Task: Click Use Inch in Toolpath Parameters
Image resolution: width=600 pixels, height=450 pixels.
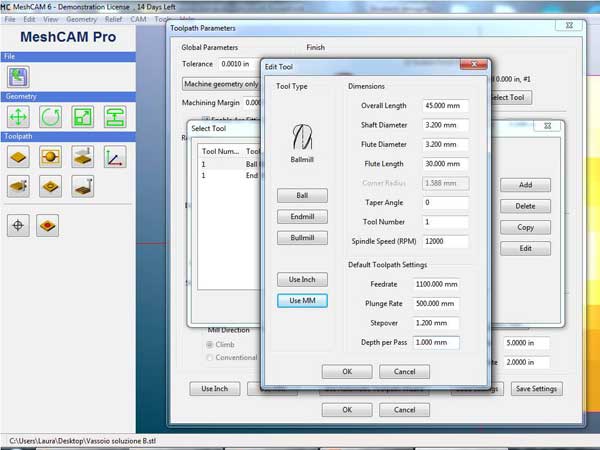Action: (215, 389)
